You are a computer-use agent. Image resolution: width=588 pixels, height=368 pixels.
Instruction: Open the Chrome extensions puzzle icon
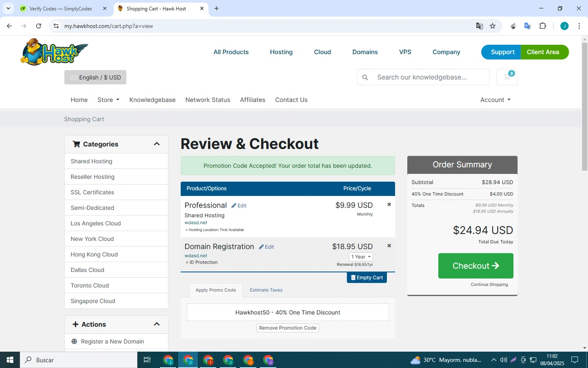(543, 26)
